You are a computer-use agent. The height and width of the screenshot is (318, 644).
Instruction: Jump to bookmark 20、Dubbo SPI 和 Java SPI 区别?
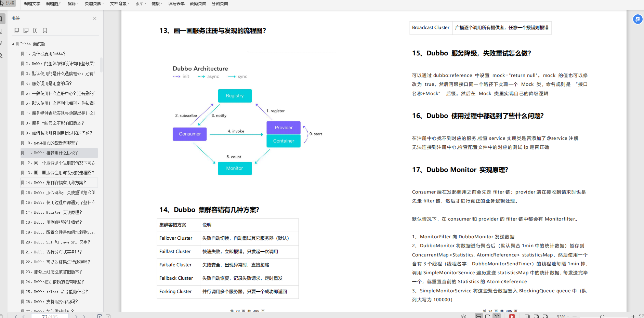59,242
